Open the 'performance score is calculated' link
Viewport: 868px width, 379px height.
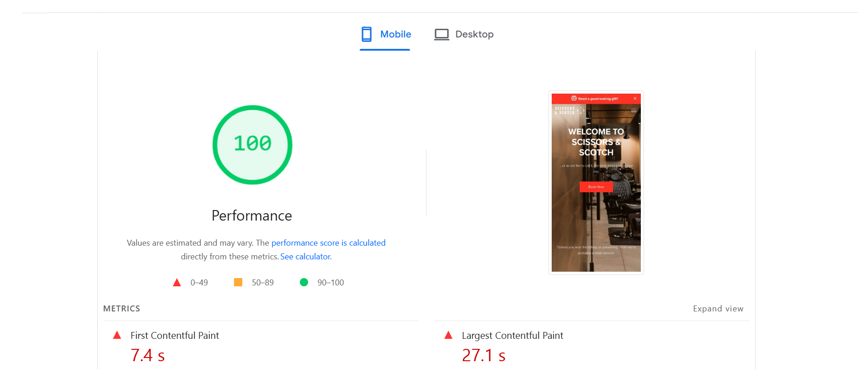(x=328, y=243)
